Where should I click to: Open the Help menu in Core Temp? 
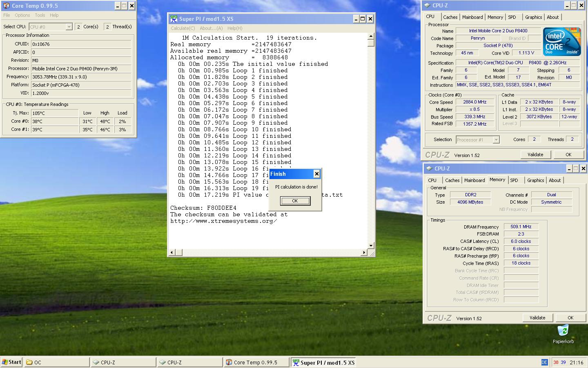tap(54, 15)
